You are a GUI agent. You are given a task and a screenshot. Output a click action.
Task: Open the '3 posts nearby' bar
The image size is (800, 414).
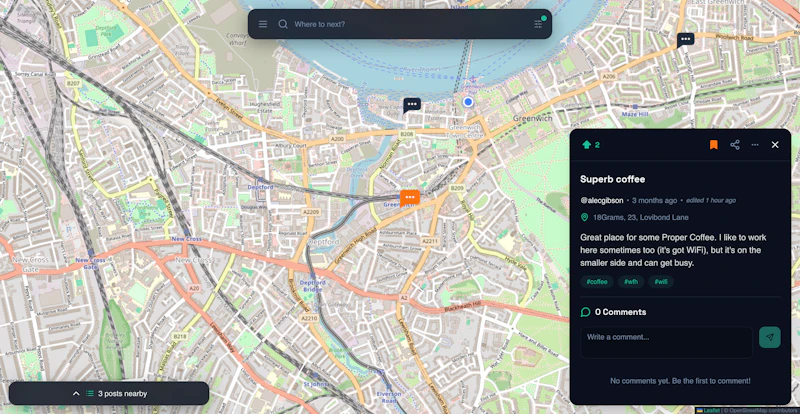click(109, 394)
